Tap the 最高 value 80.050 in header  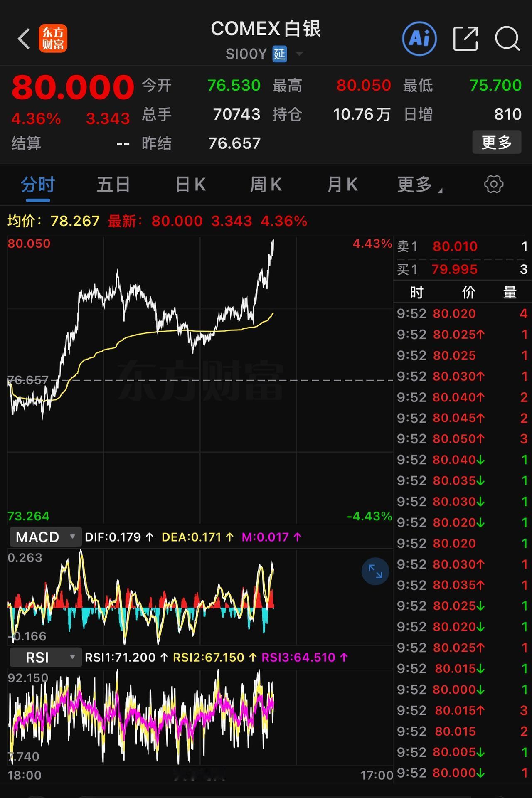[x=364, y=85]
